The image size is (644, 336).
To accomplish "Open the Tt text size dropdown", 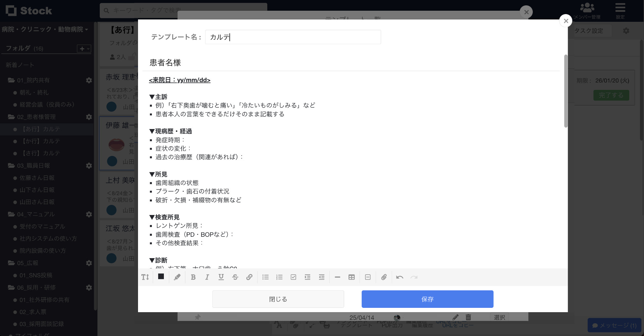I will (145, 277).
